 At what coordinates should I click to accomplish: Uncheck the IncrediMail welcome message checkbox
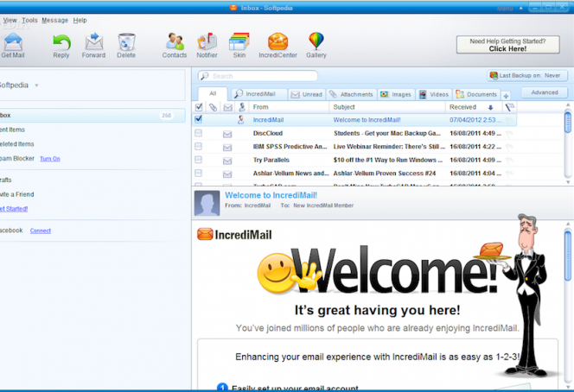click(x=199, y=119)
